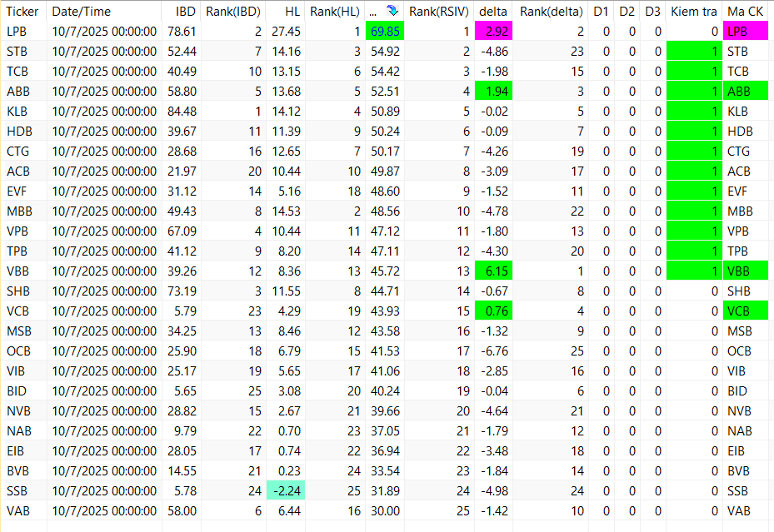The height and width of the screenshot is (532, 774).
Task: Click the delta column header
Action: [493, 12]
